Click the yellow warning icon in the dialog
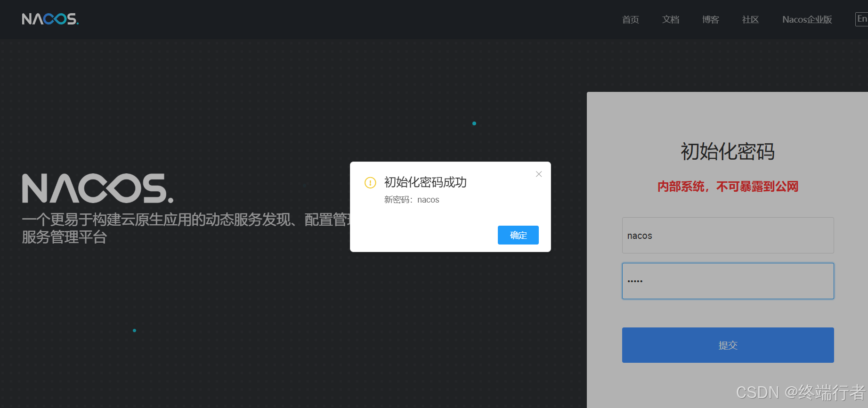The height and width of the screenshot is (408, 868). pyautogui.click(x=370, y=182)
